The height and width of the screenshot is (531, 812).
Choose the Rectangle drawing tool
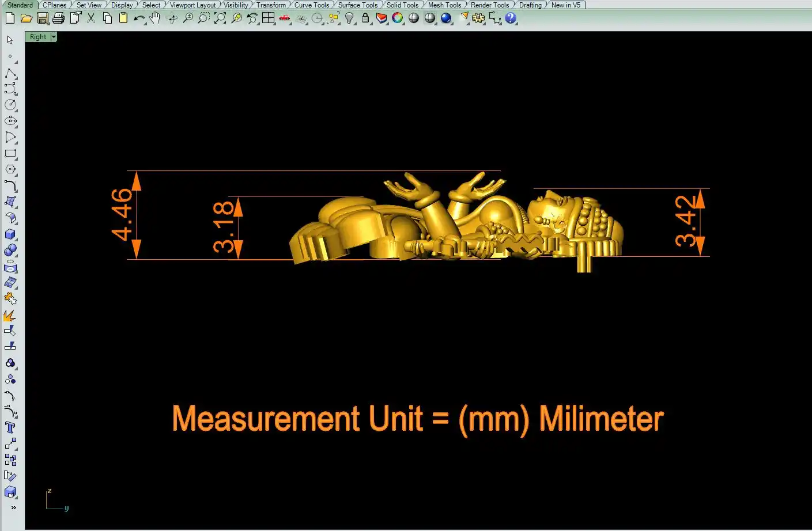tap(10, 154)
